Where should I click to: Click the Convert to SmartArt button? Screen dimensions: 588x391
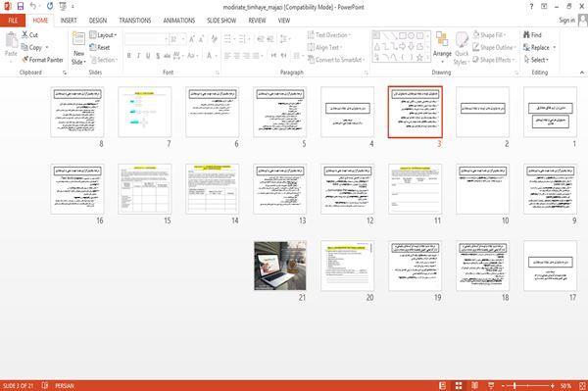tap(335, 60)
